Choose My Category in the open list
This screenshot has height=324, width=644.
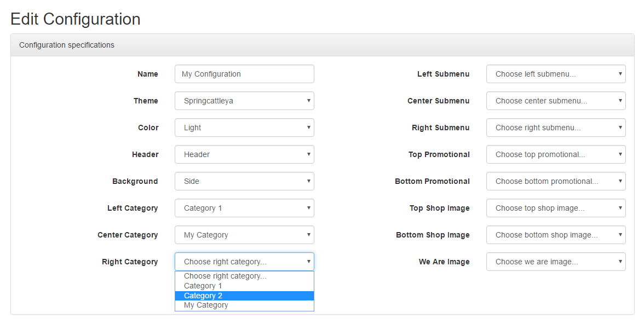244,305
